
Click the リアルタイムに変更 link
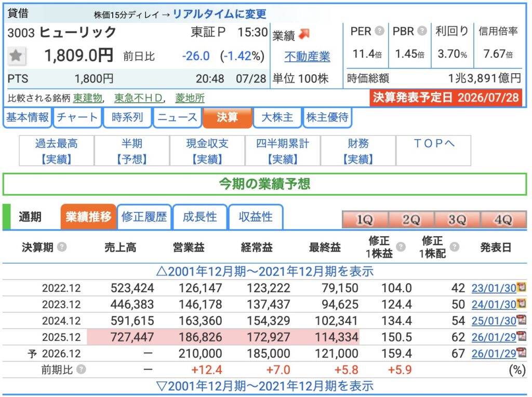tap(220, 14)
